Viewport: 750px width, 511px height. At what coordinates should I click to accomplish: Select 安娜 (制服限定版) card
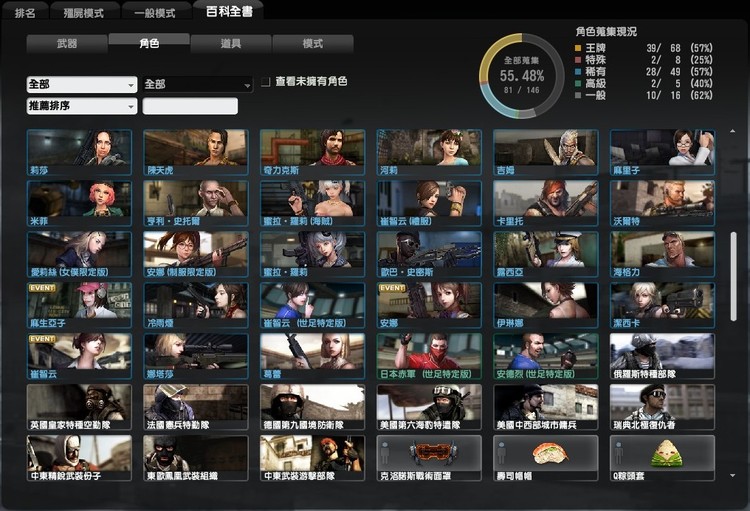pyautogui.click(x=196, y=254)
